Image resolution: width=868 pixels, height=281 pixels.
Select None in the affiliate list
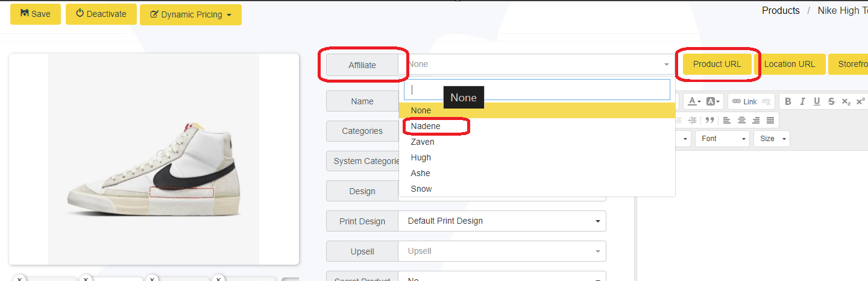click(x=536, y=110)
